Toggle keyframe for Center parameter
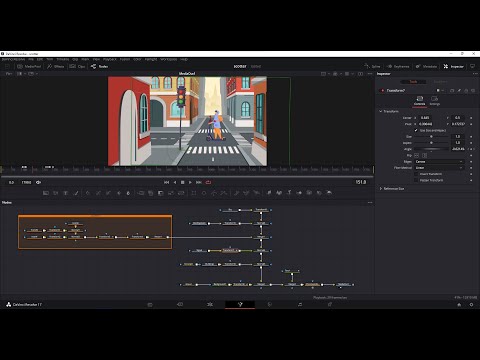The height and width of the screenshot is (360, 480). point(471,118)
